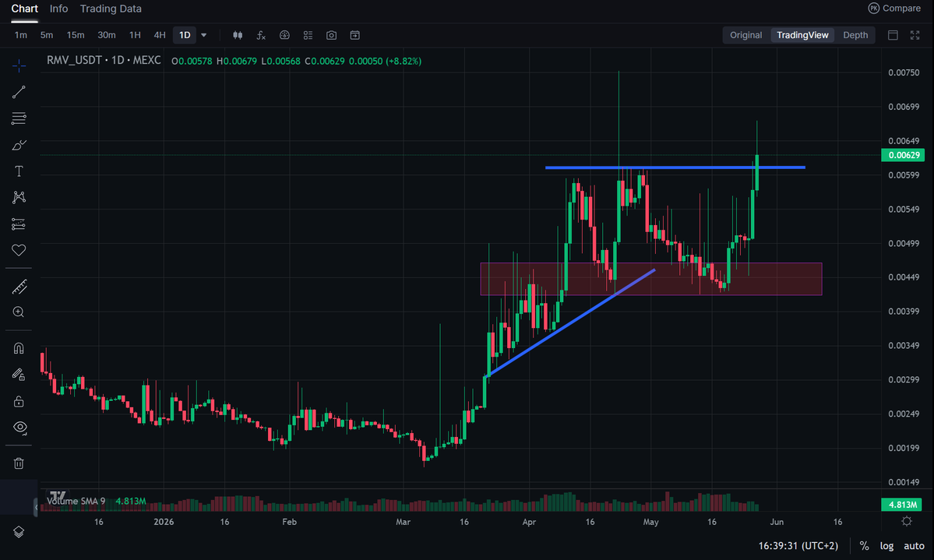Enter fullscreen chart mode

click(x=915, y=35)
